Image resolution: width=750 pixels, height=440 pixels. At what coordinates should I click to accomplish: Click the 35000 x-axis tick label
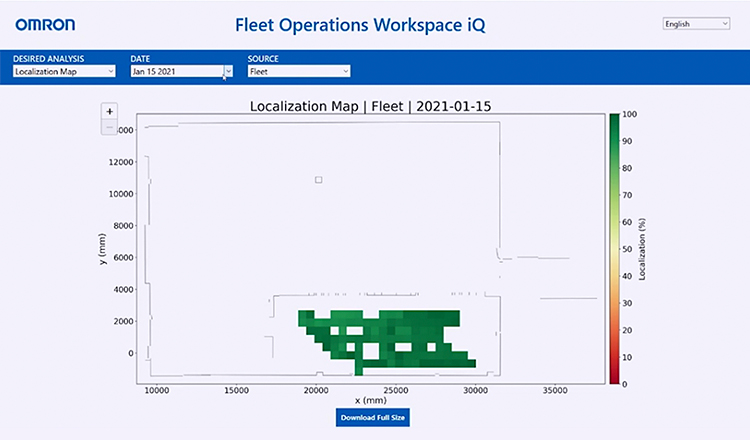(555, 390)
